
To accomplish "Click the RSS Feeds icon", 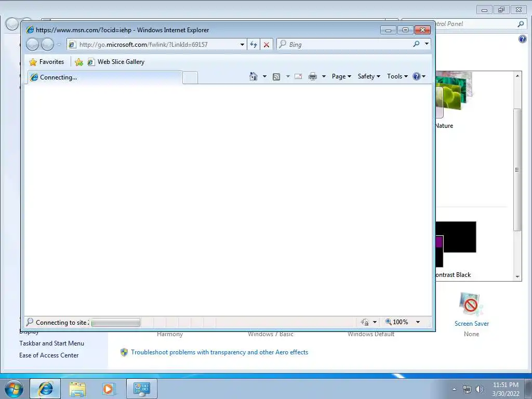I will pos(276,77).
